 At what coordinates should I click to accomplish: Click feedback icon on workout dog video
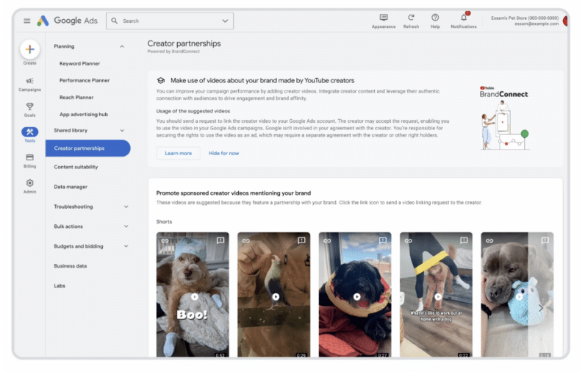(x=464, y=240)
